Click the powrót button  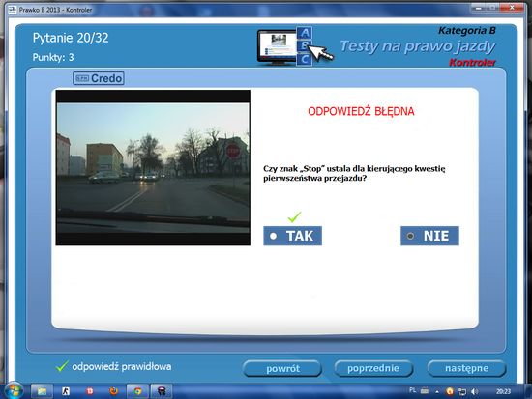[x=282, y=368]
